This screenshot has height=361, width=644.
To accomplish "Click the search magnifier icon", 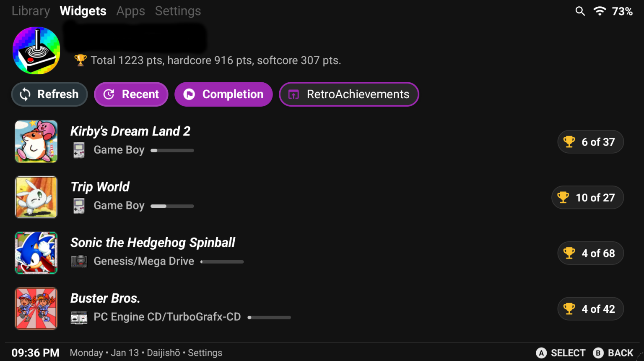I will (x=580, y=11).
